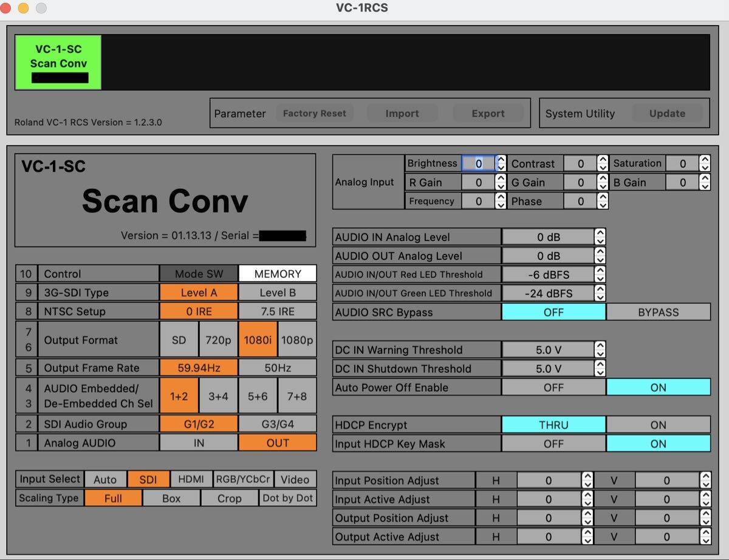Viewport: 729px width, 560px height.
Task: Adjust DC IN Shutdown Threshold stepper
Action: pyautogui.click(x=600, y=369)
